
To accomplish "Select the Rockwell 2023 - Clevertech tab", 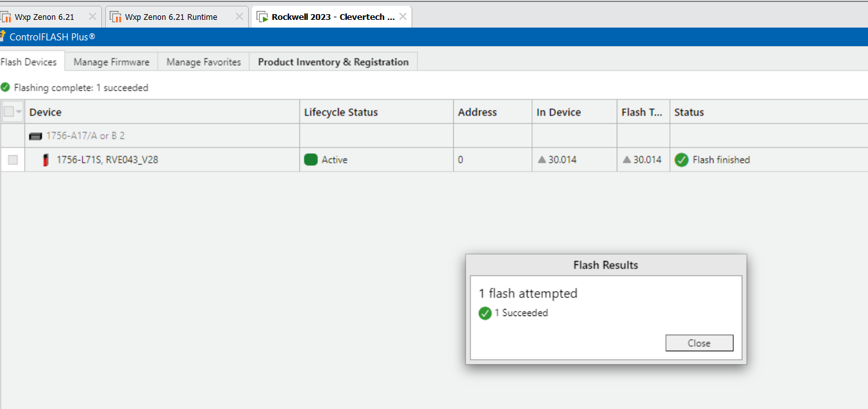I will tap(331, 17).
